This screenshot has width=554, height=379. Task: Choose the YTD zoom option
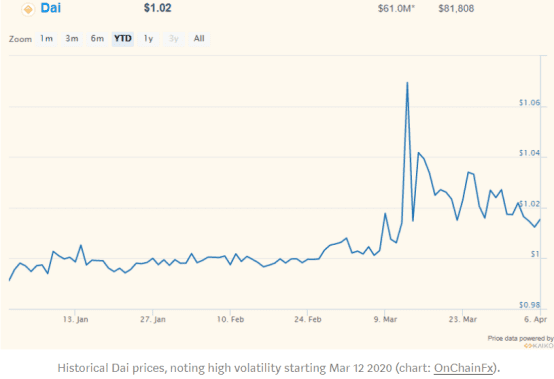(x=123, y=39)
